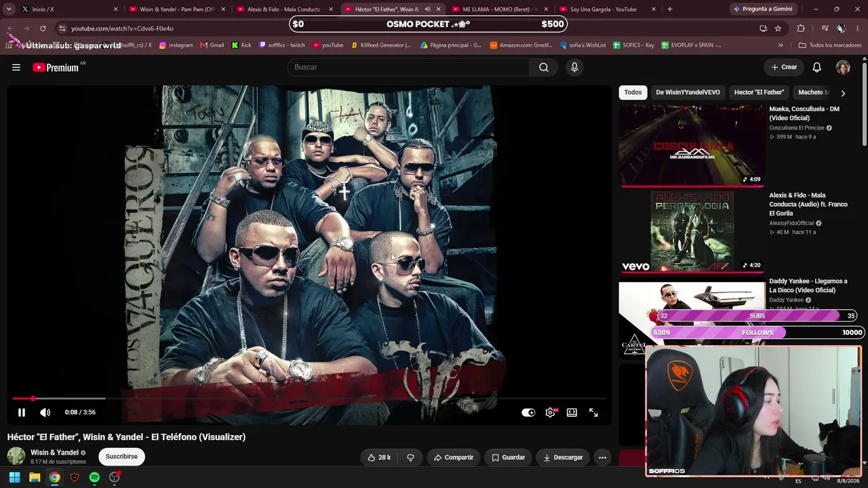Screen dimensions: 868x488
Task: Open the Kick bookmark
Action: [241, 45]
